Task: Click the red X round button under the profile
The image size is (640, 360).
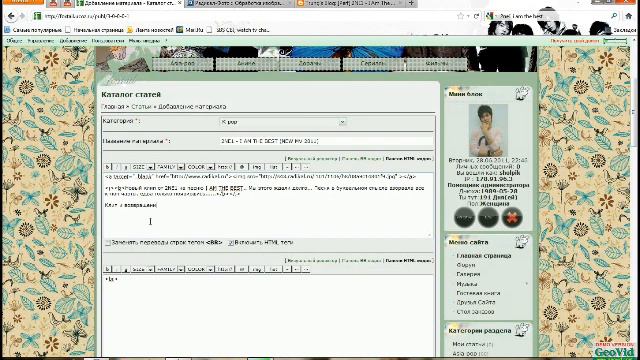Action: (x=512, y=217)
